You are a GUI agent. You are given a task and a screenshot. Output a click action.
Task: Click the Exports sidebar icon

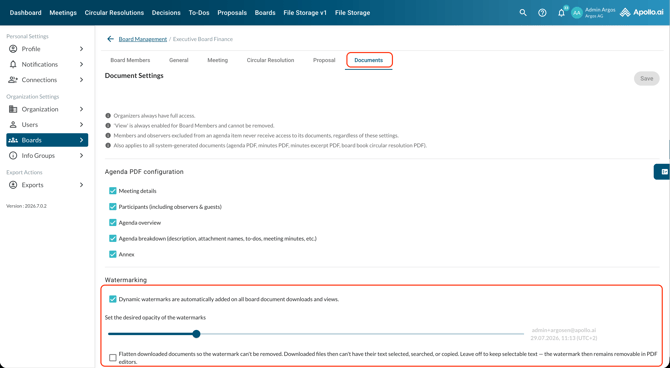coord(13,185)
